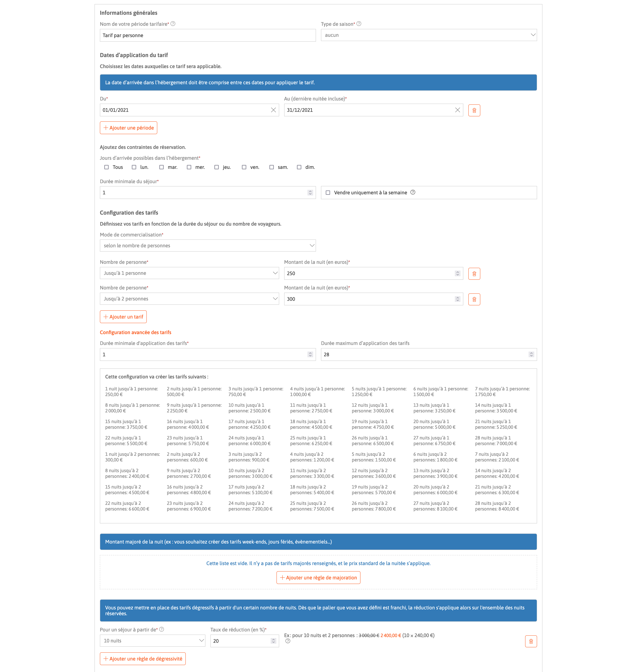Check the sam. arrival day checkbox
Screen dimensions: 636x672
point(271,167)
